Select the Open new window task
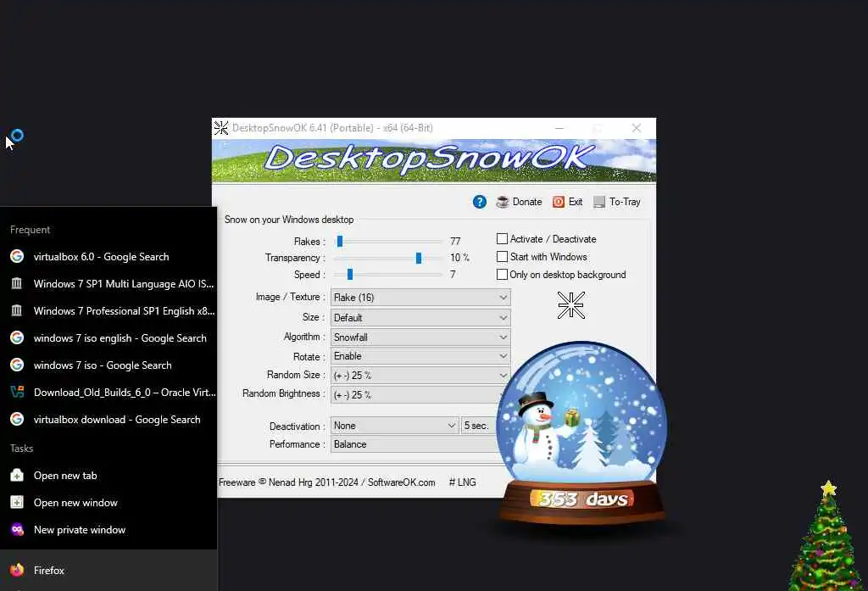The image size is (868, 591). coord(108,502)
